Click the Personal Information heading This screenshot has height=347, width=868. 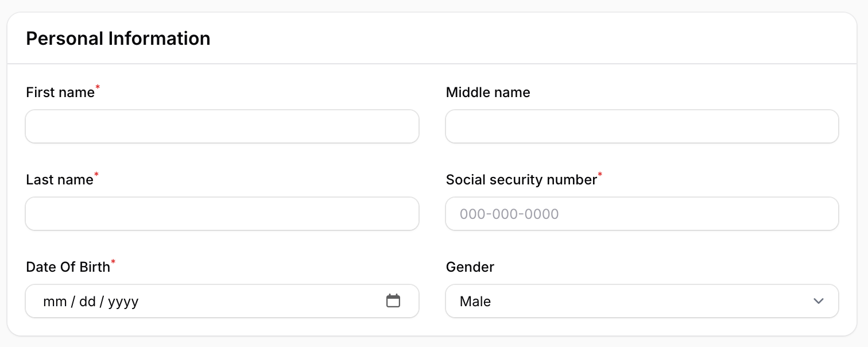(x=118, y=38)
